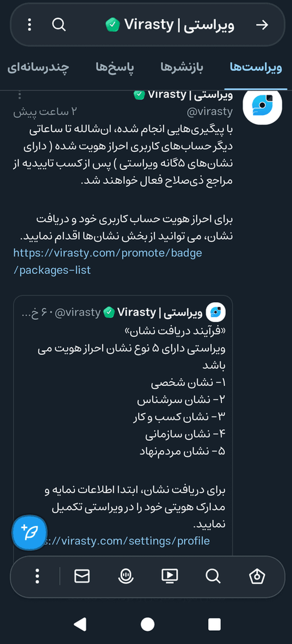Screen dimensions: 292x644
Task: Open the search icon in the top bar
Action: click(59, 25)
